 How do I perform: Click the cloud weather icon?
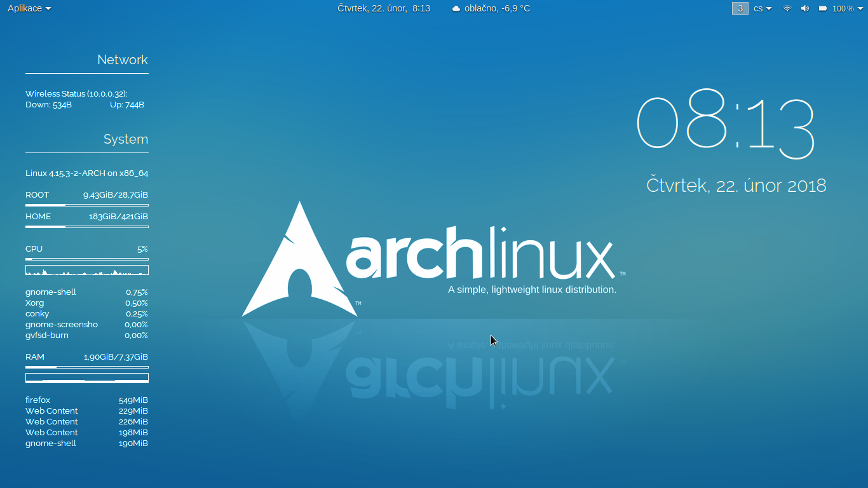click(x=456, y=9)
